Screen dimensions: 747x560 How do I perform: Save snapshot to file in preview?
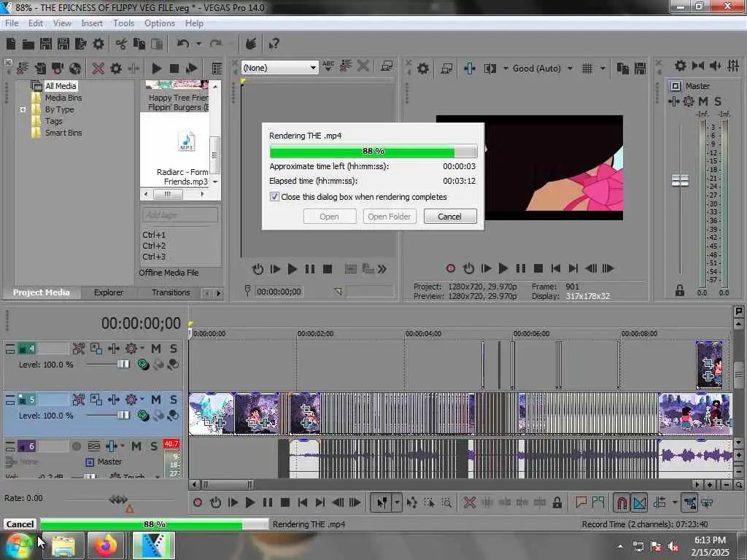click(x=640, y=68)
